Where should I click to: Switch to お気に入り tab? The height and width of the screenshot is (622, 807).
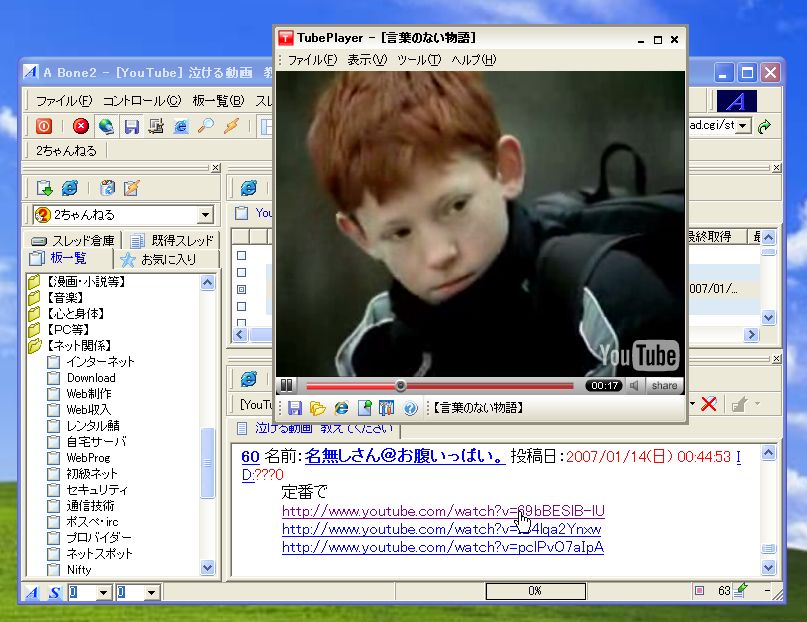pyautogui.click(x=167, y=259)
